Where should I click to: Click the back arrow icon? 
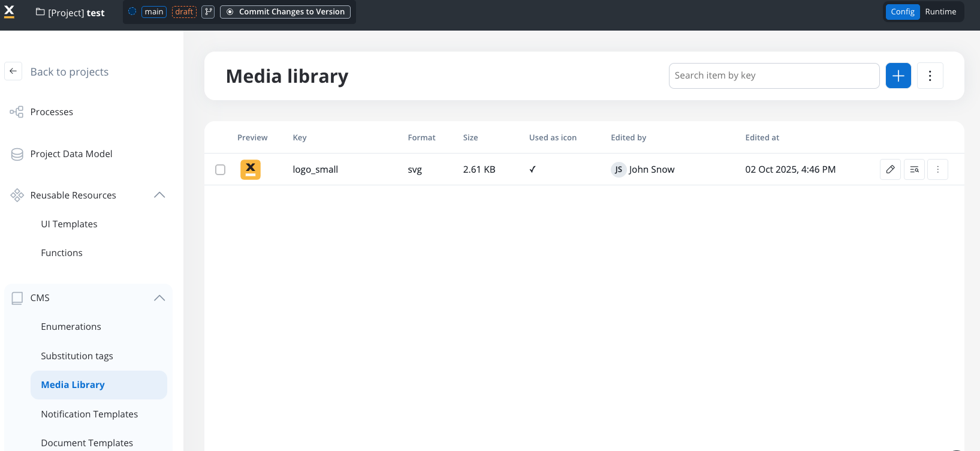13,71
